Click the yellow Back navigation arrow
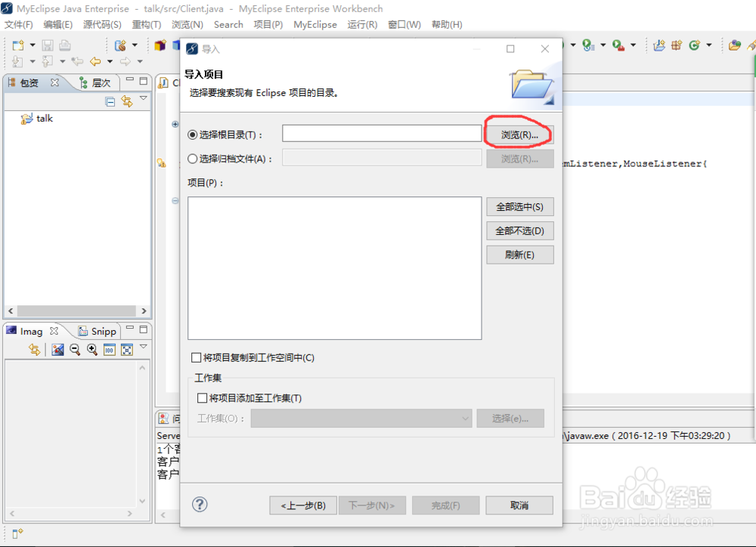 pyautogui.click(x=95, y=61)
